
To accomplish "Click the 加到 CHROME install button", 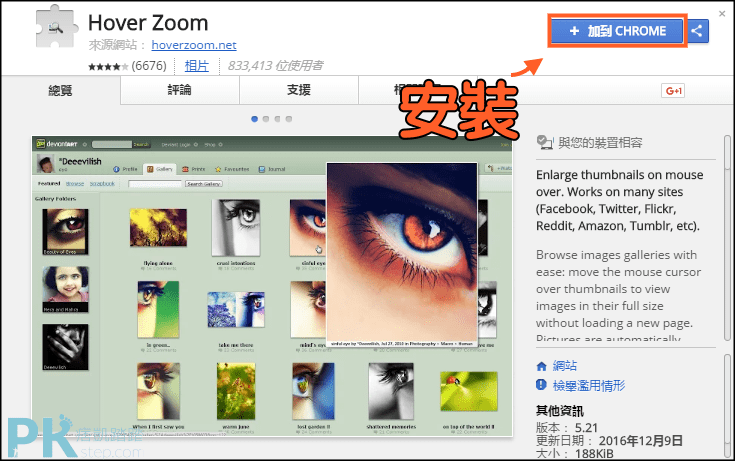I will tap(617, 31).
